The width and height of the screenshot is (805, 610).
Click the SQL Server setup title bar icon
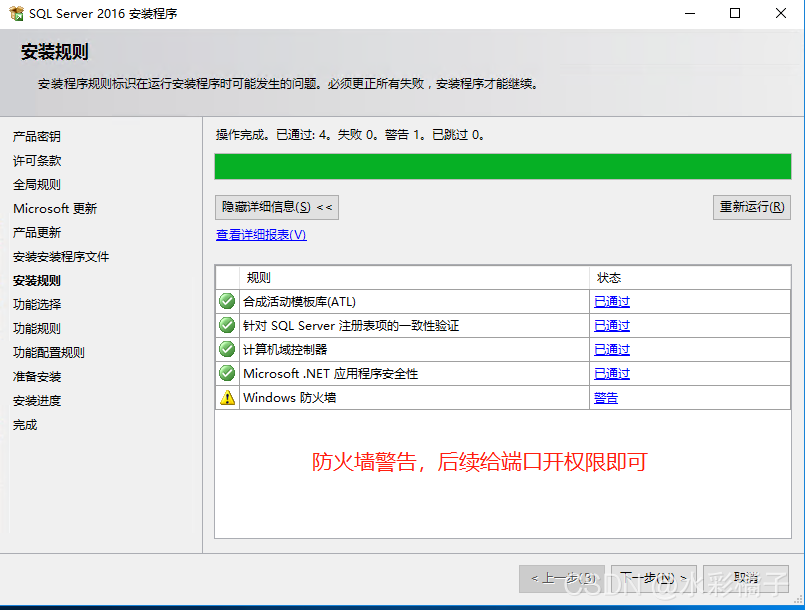tap(16, 13)
